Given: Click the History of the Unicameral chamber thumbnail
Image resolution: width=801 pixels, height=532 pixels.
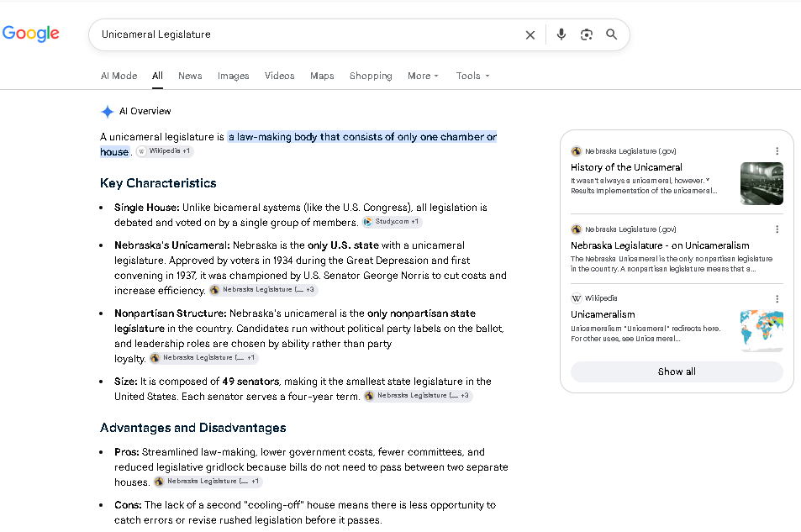Looking at the screenshot, I should (761, 183).
